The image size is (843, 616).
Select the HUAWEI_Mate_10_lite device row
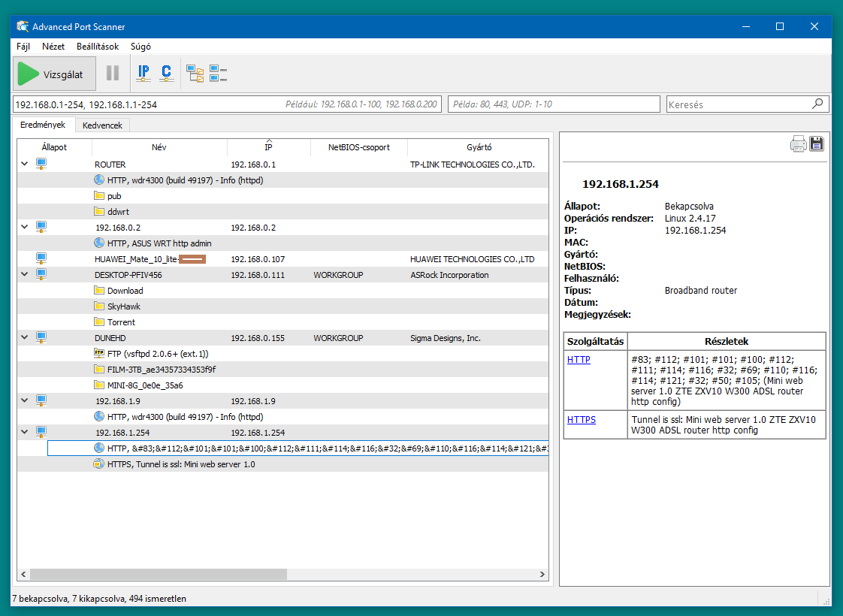(283, 259)
